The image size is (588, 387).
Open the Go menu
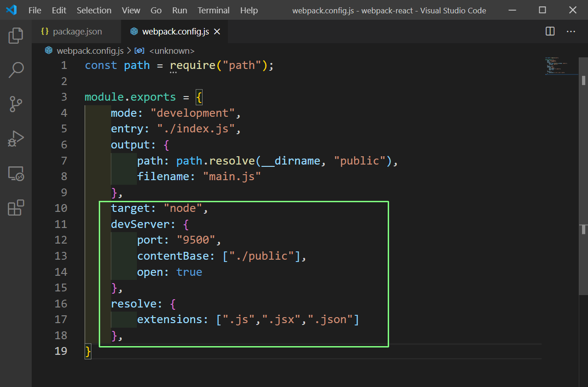coord(156,10)
